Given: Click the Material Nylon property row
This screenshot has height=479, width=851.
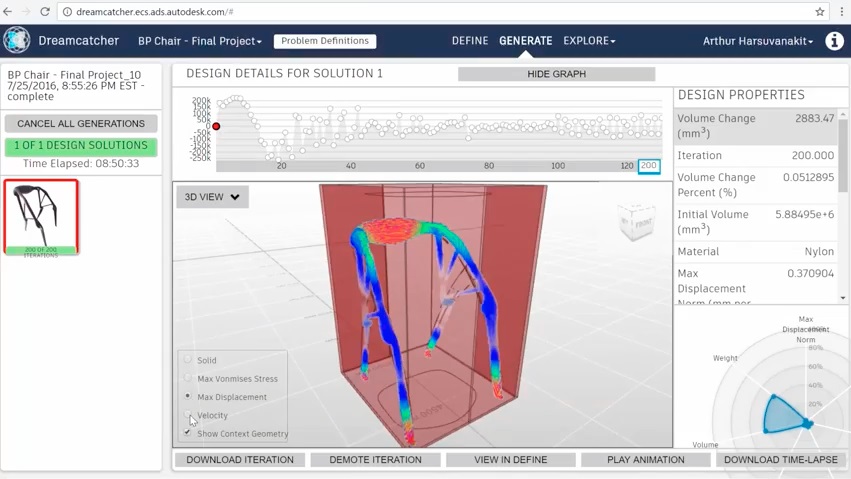Looking at the screenshot, I should tap(755, 251).
